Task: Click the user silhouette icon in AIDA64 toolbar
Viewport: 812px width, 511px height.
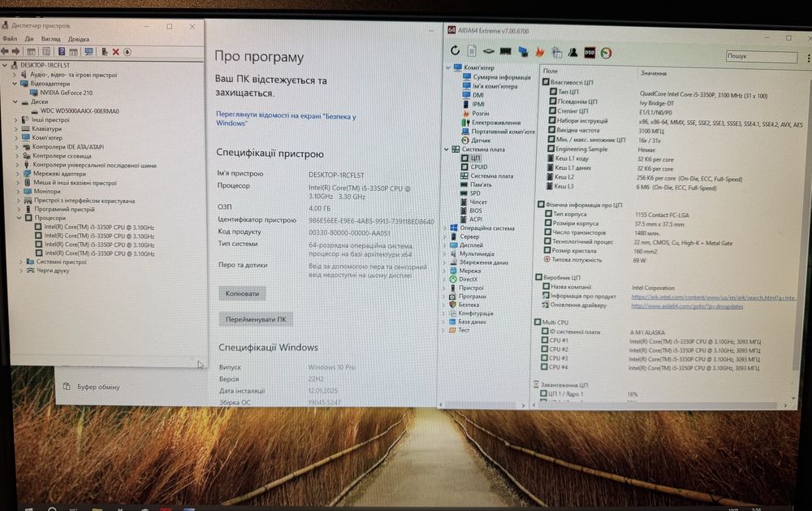Action: (573, 52)
